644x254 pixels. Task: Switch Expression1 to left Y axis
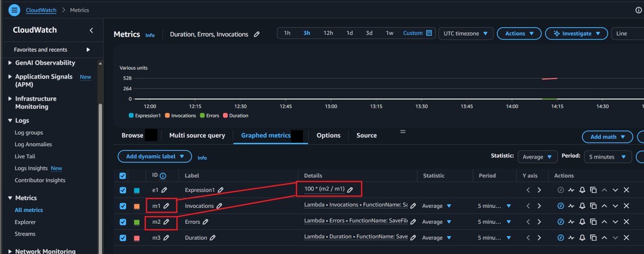pyautogui.click(x=528, y=190)
